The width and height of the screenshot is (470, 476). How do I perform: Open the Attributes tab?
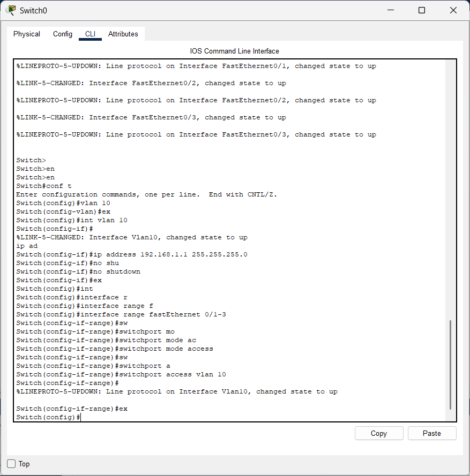pyautogui.click(x=123, y=34)
